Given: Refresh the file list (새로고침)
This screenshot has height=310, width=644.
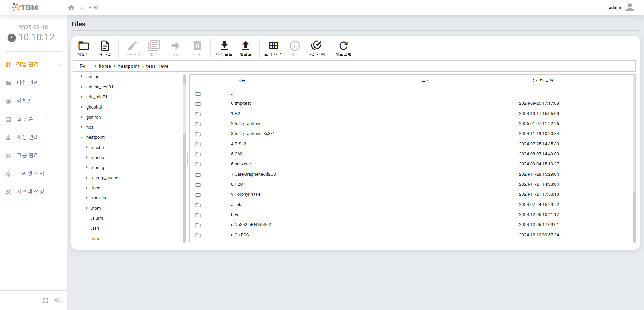Looking at the screenshot, I should tap(343, 46).
